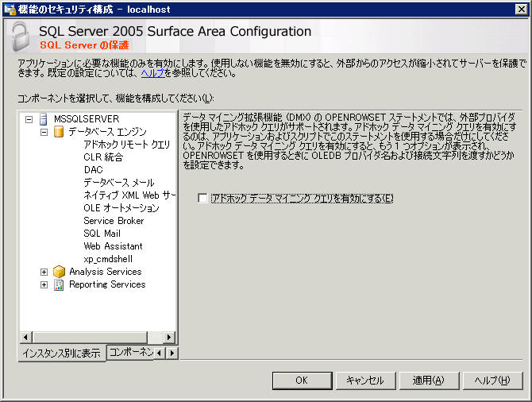The width and height of the screenshot is (532, 402).
Task: Click the tab strip left scroll arrow
Action: 159,353
